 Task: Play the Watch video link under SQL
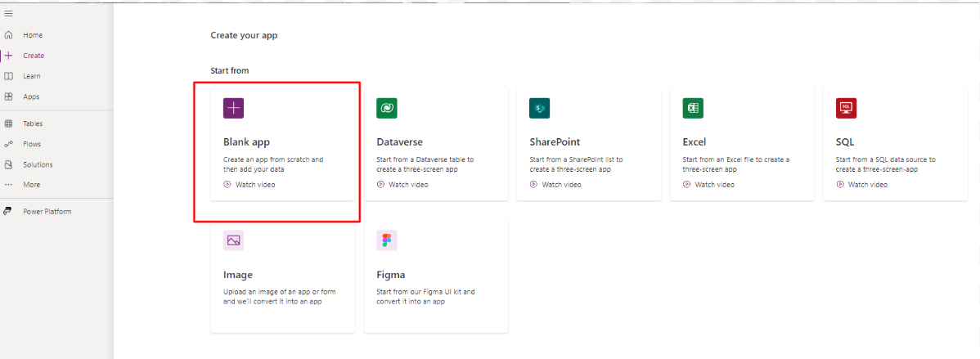867,185
